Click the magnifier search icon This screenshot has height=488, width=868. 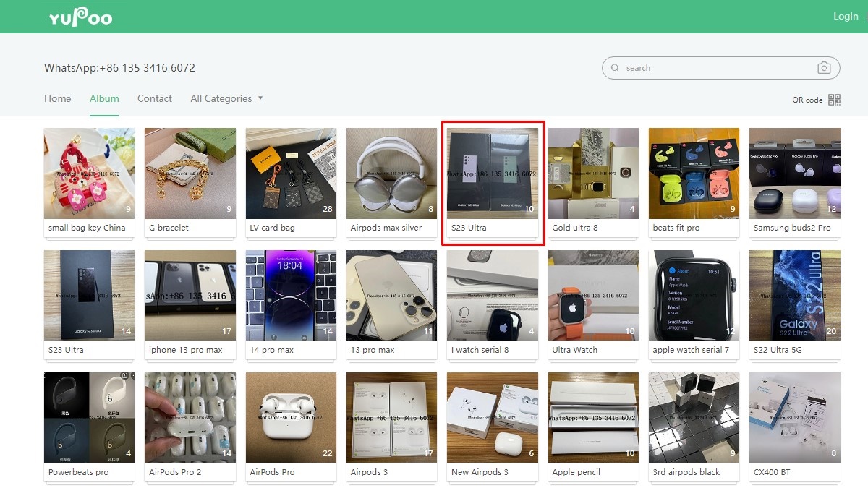615,68
